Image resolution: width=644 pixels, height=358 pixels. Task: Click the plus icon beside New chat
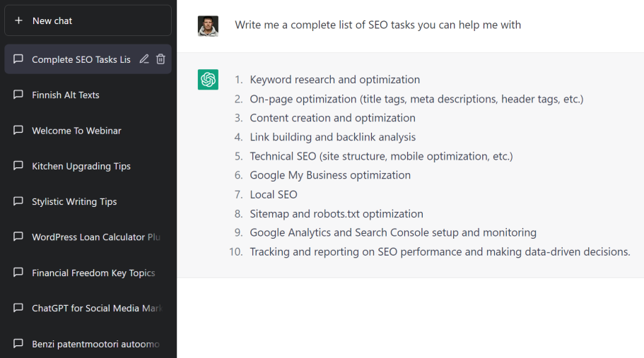18,20
